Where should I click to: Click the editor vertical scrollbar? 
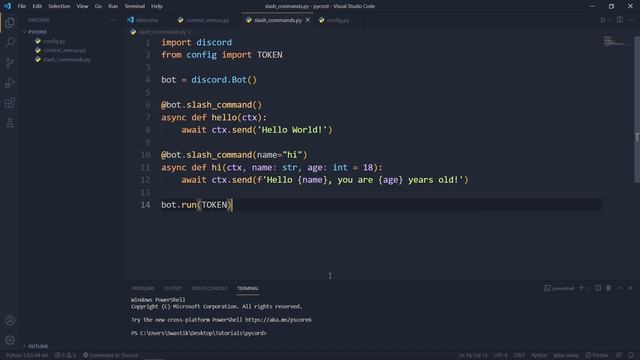[x=637, y=110]
